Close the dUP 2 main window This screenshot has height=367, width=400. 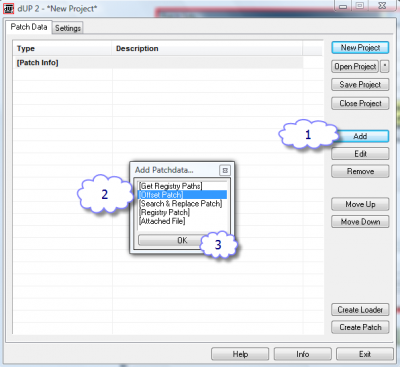tap(383, 6)
